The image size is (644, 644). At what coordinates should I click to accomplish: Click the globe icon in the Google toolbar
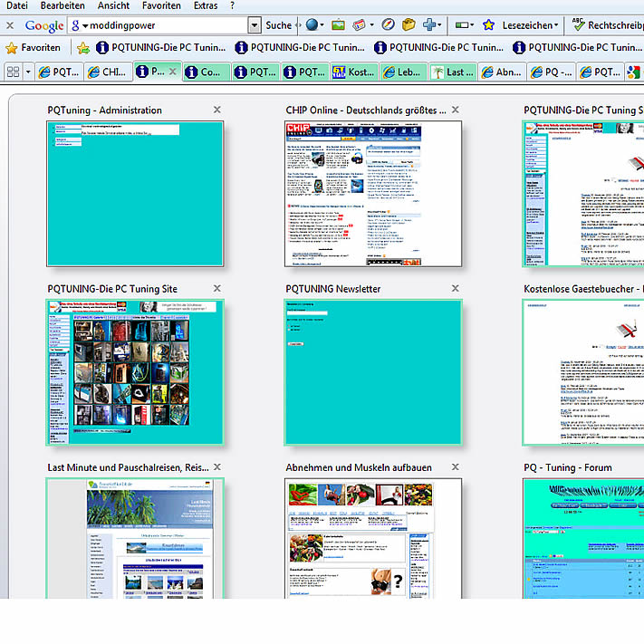[312, 25]
